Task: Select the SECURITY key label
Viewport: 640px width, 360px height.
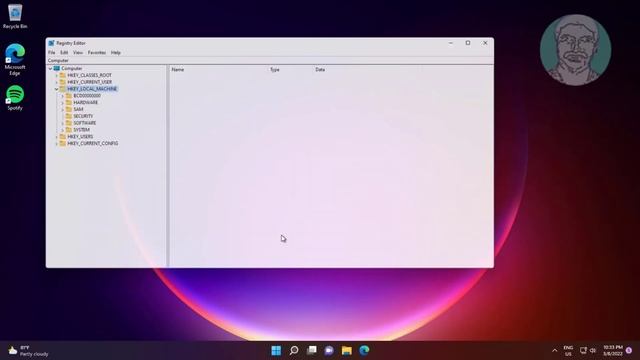Action: point(83,116)
